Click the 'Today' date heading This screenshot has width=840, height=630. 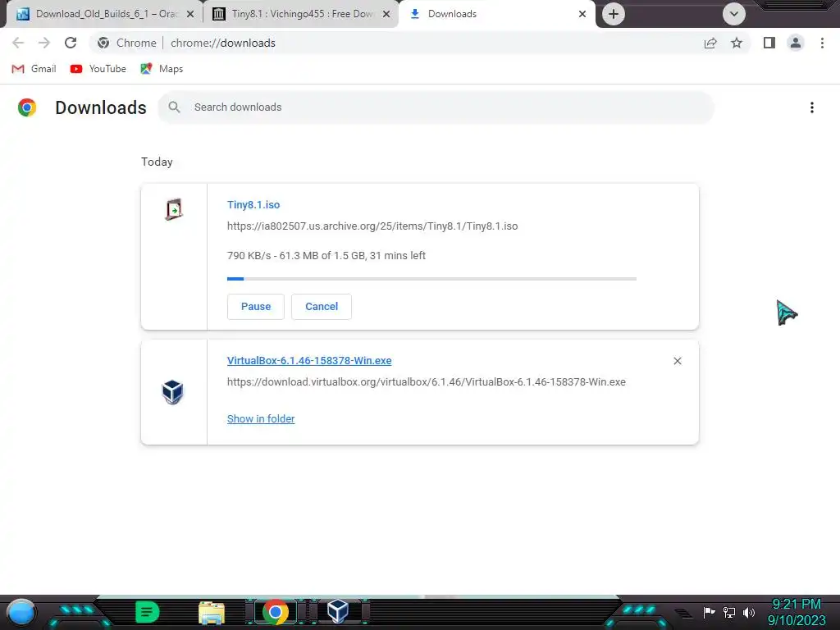point(157,162)
